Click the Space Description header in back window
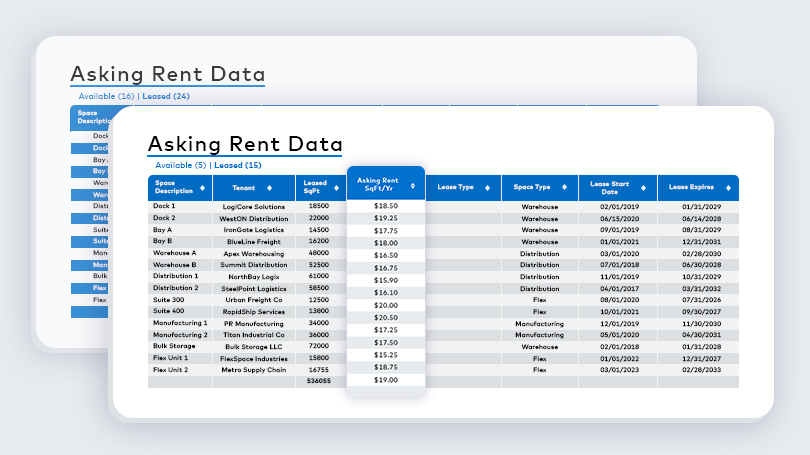This screenshot has width=810, height=455. (93, 117)
